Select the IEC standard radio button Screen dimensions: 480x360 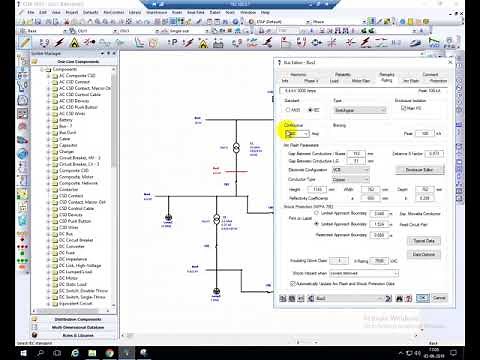pyautogui.click(x=310, y=110)
